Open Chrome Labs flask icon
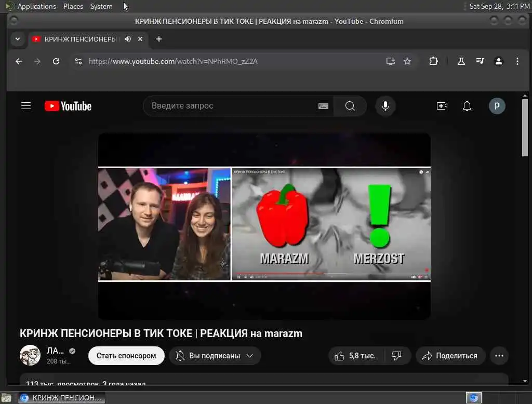The height and width of the screenshot is (404, 532). (x=461, y=61)
